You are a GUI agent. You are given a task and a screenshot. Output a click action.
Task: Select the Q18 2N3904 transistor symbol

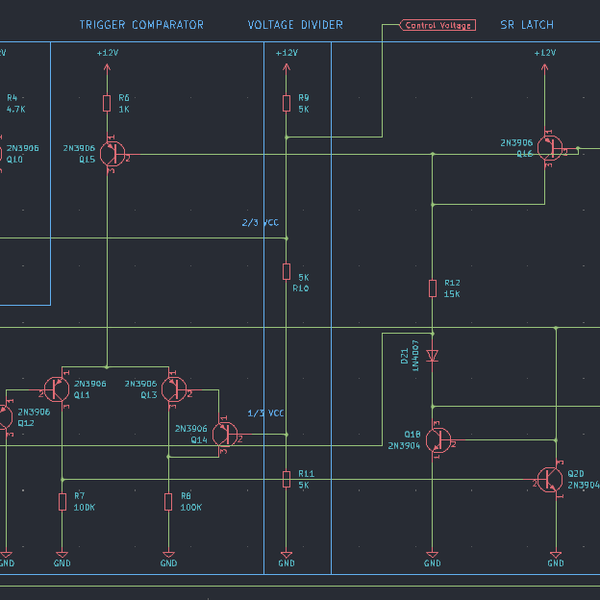[x=438, y=440]
